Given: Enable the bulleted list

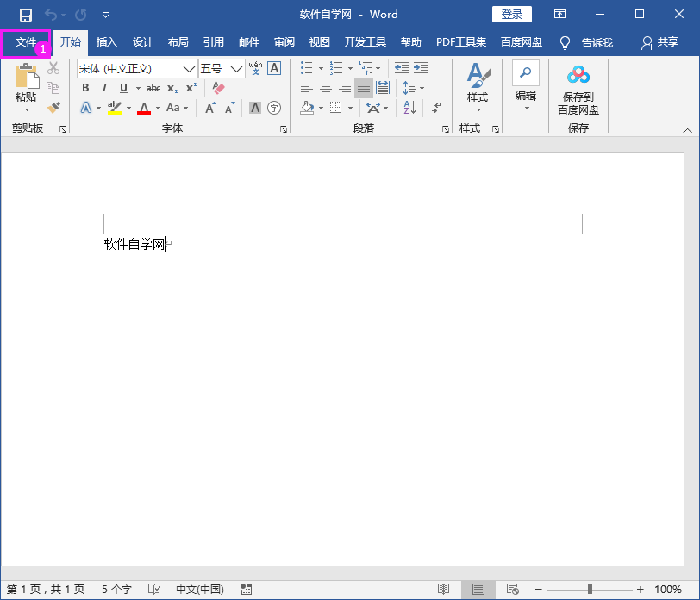Looking at the screenshot, I should 306,67.
